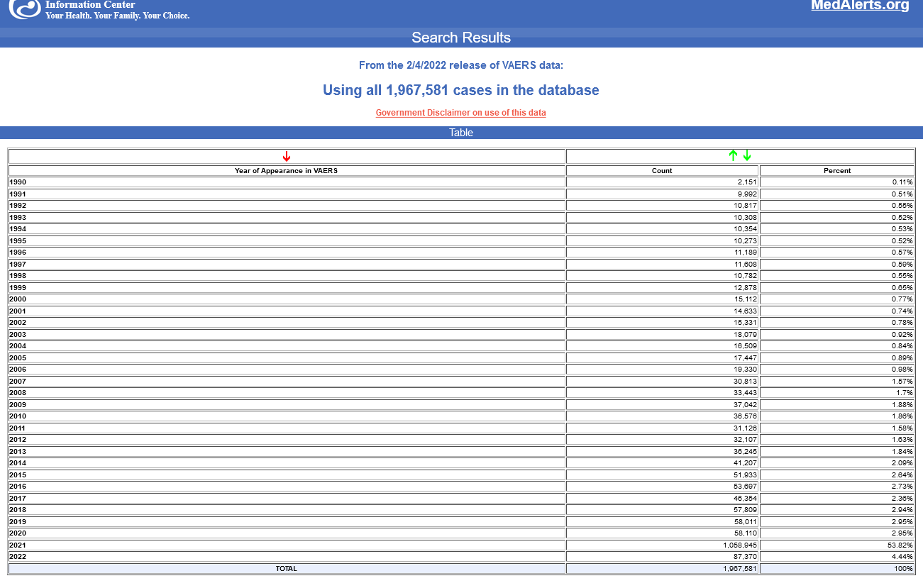This screenshot has width=923, height=588.
Task: Click the Search Results heading
Action: point(461,38)
